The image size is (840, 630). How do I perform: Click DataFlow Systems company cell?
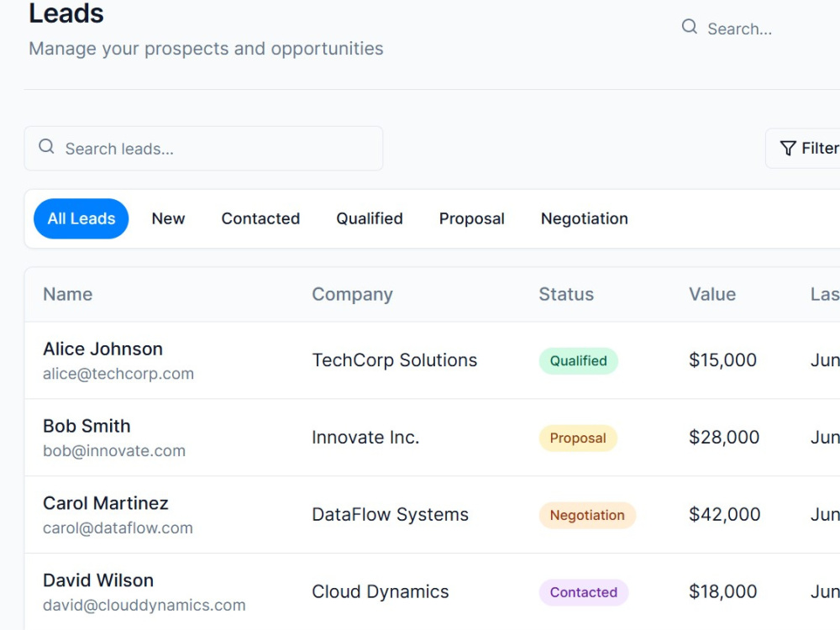(390, 514)
